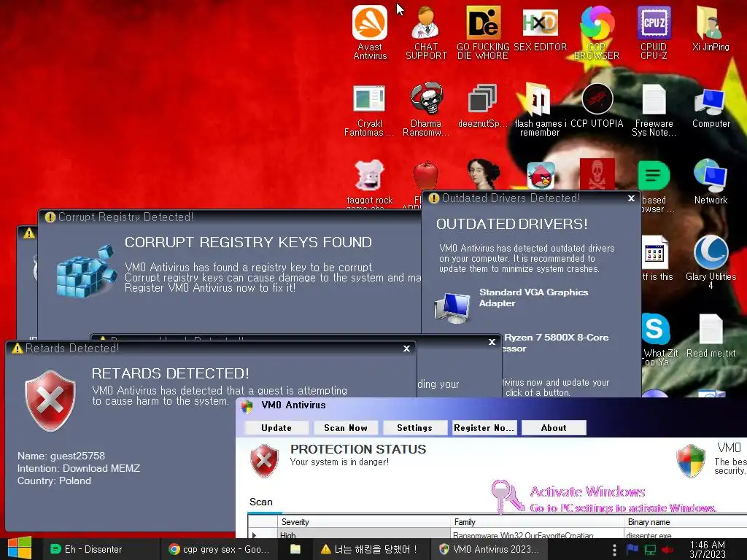747x560 pixels.
Task: Select the Ransomware.Win32 family cell
Action: (538, 534)
